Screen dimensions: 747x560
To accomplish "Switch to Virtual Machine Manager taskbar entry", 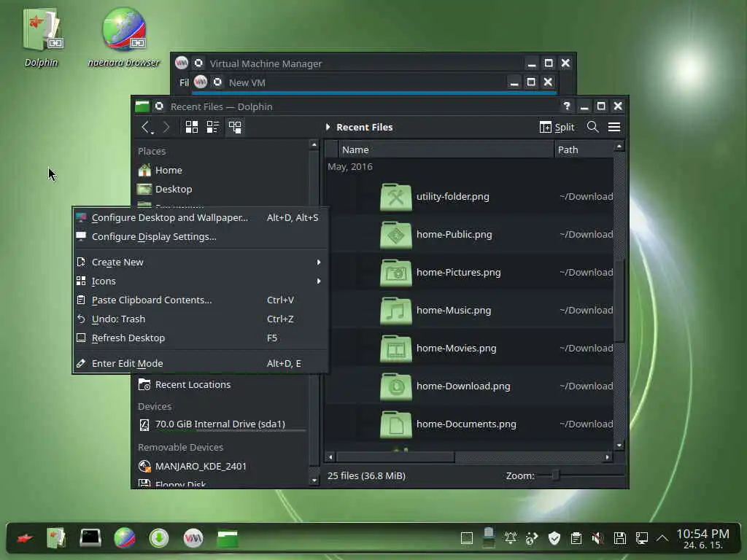I will pyautogui.click(x=193, y=539).
